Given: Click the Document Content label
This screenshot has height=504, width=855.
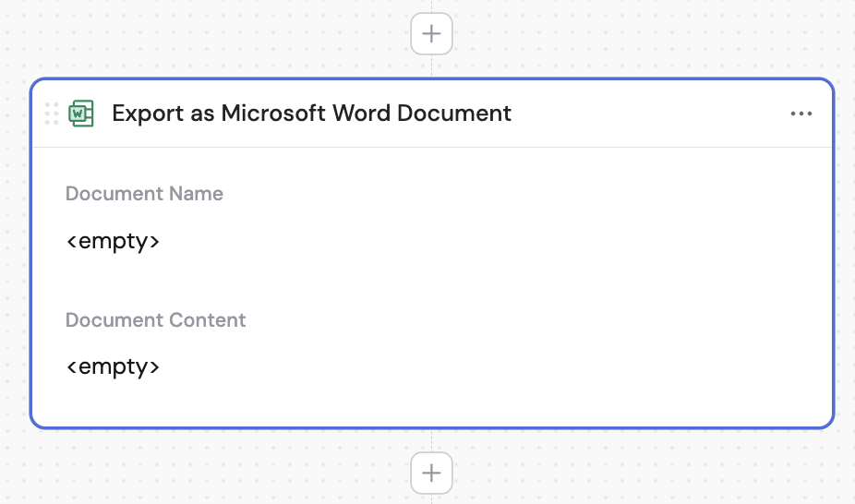Looking at the screenshot, I should (x=155, y=319).
